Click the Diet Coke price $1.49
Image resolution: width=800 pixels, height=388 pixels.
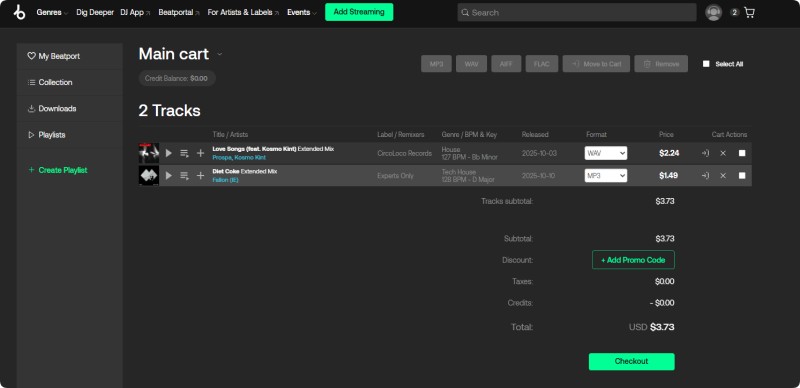[668, 176]
